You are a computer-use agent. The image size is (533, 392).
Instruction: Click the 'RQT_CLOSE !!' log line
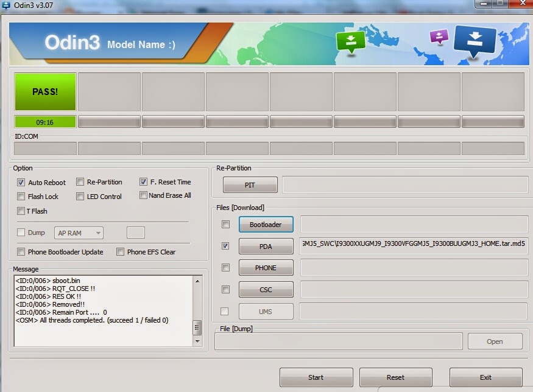pyautogui.click(x=55, y=289)
